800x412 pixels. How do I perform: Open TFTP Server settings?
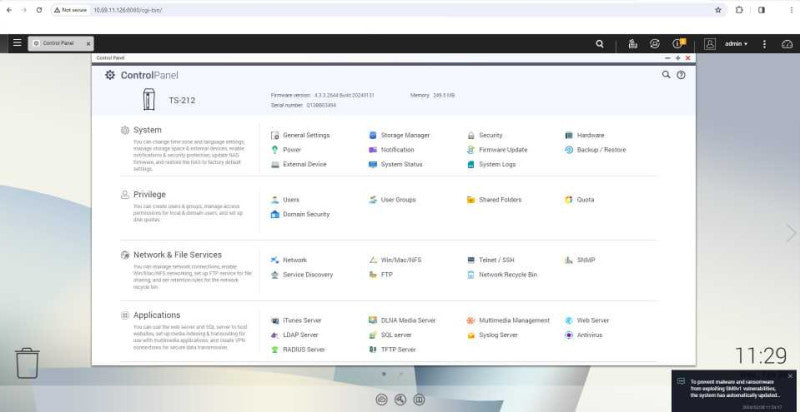coord(392,349)
